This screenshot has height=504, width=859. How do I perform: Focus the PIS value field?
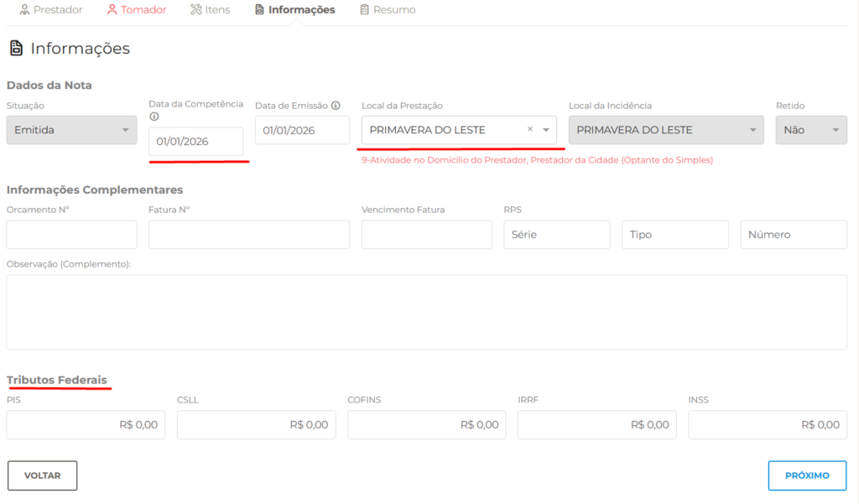pos(86,424)
